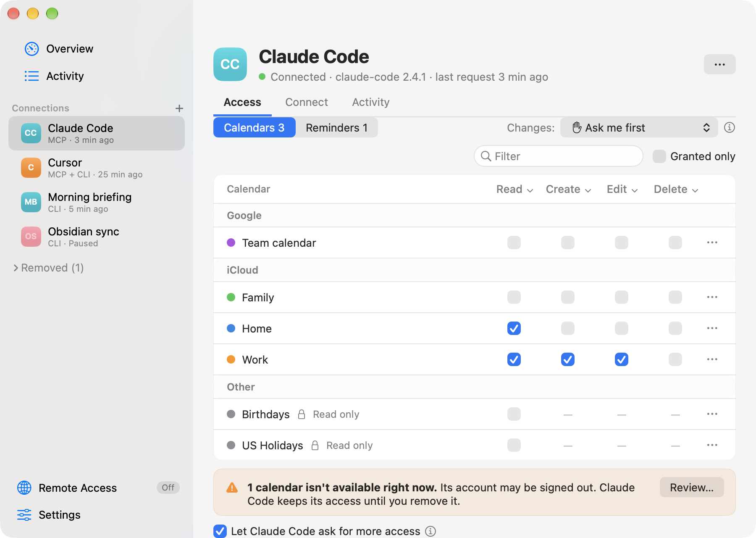Enable Read access for Team calendar
756x538 pixels.
[514, 243]
